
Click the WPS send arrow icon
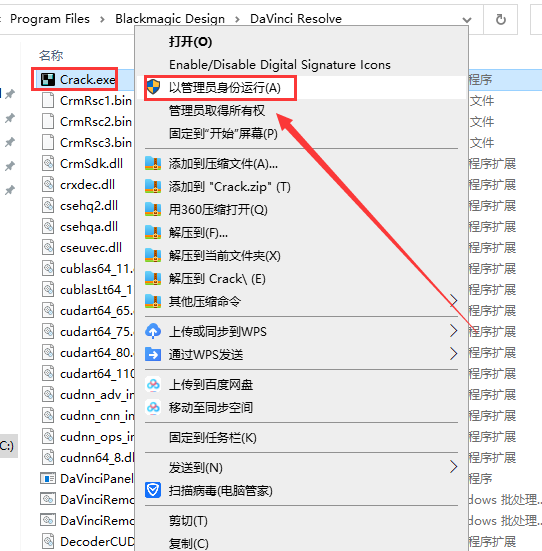click(x=153, y=354)
